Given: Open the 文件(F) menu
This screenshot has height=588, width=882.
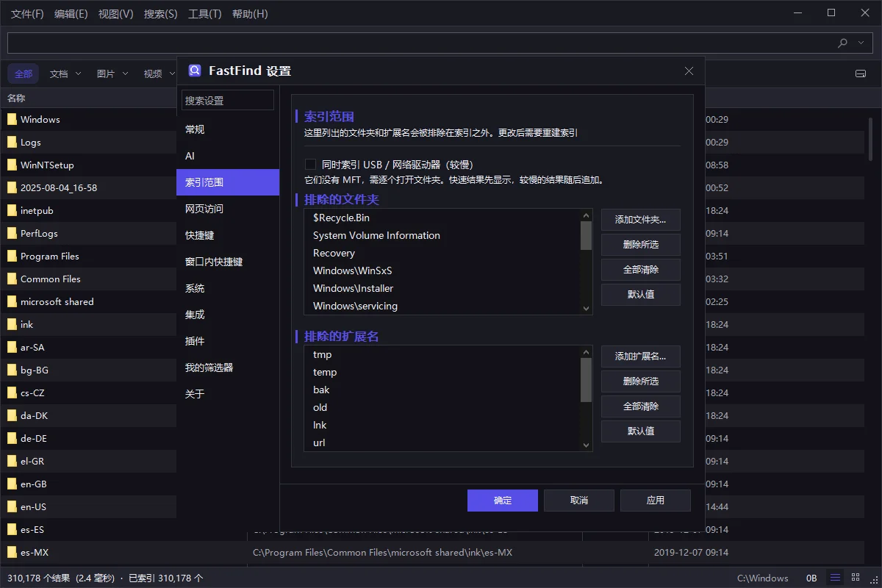Looking at the screenshot, I should [27, 14].
